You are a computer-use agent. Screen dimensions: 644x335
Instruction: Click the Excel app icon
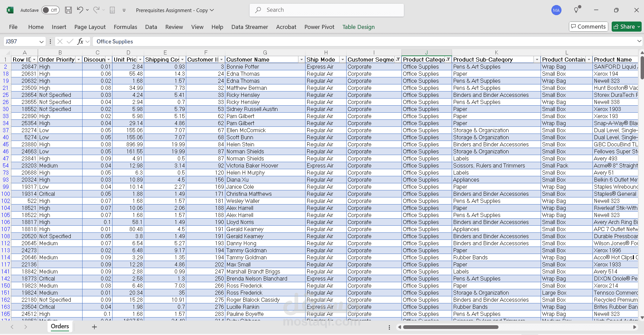[10, 10]
